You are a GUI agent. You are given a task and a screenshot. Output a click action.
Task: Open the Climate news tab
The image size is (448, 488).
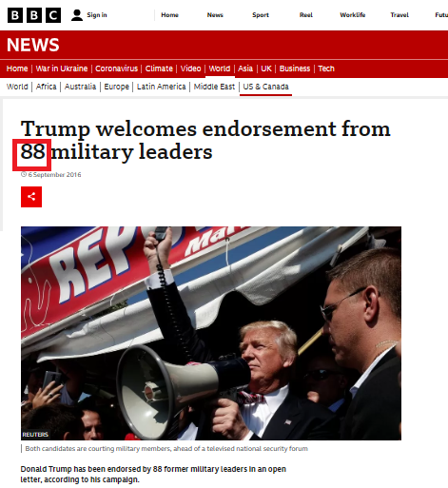pyautogui.click(x=159, y=68)
